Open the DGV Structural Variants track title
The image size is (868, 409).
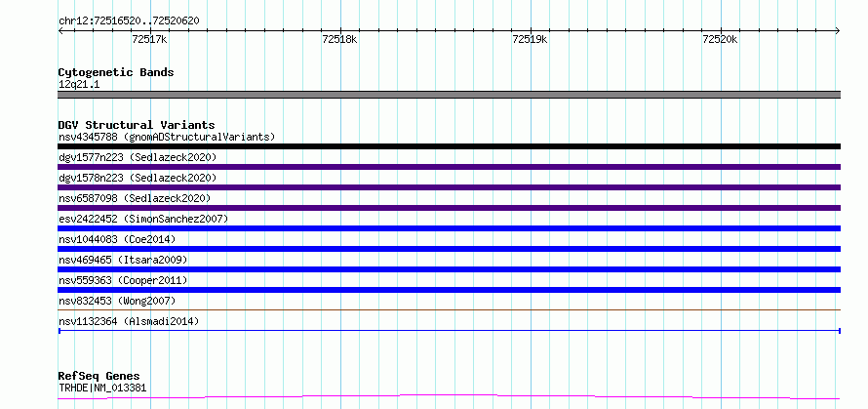click(x=137, y=125)
